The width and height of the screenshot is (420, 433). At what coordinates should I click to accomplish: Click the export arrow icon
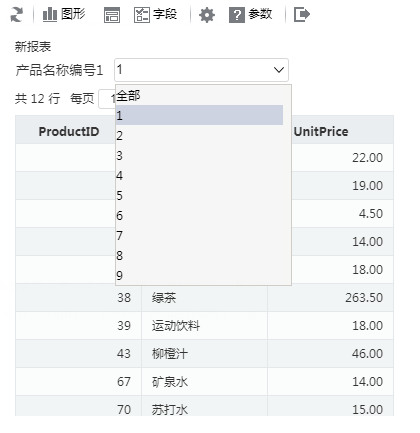[x=302, y=15]
